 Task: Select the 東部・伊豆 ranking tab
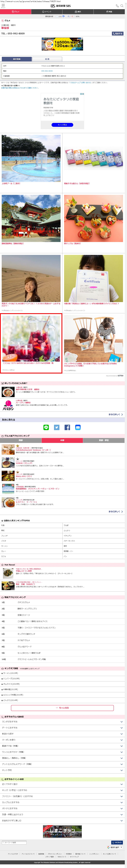tap(104, 440)
